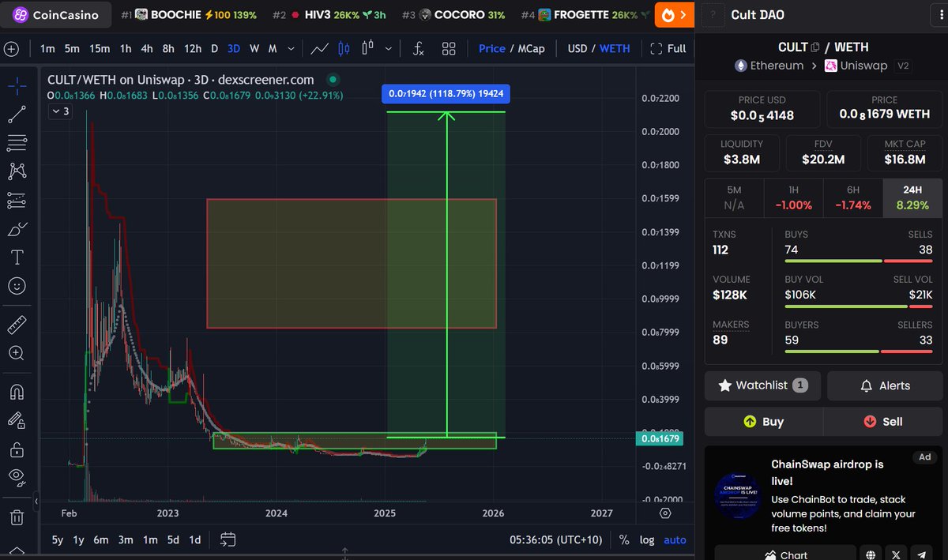Image resolution: width=948 pixels, height=560 pixels.
Task: Set chart range to 5y
Action: tap(58, 540)
